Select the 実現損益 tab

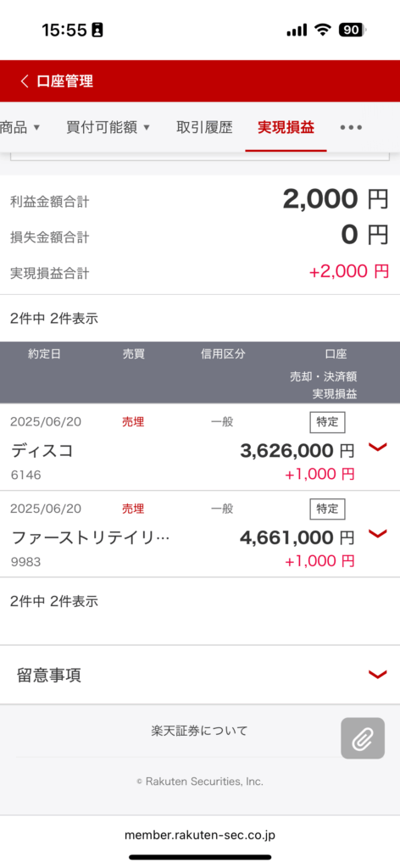[x=286, y=128]
